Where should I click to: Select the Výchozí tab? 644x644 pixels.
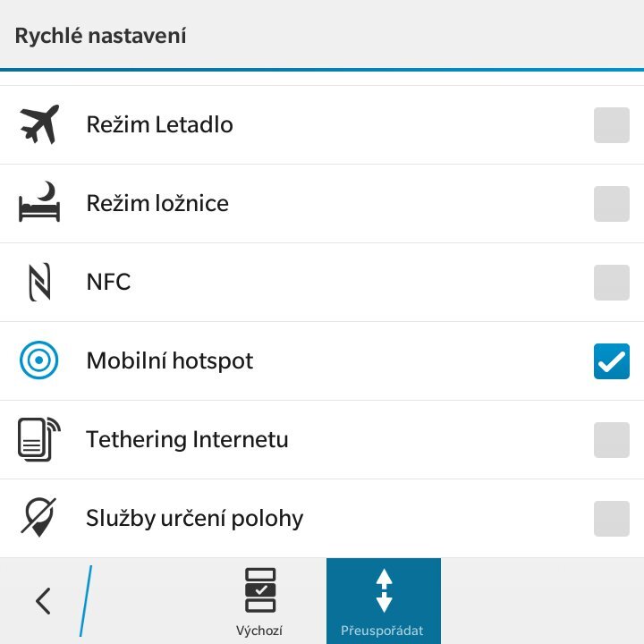260,601
